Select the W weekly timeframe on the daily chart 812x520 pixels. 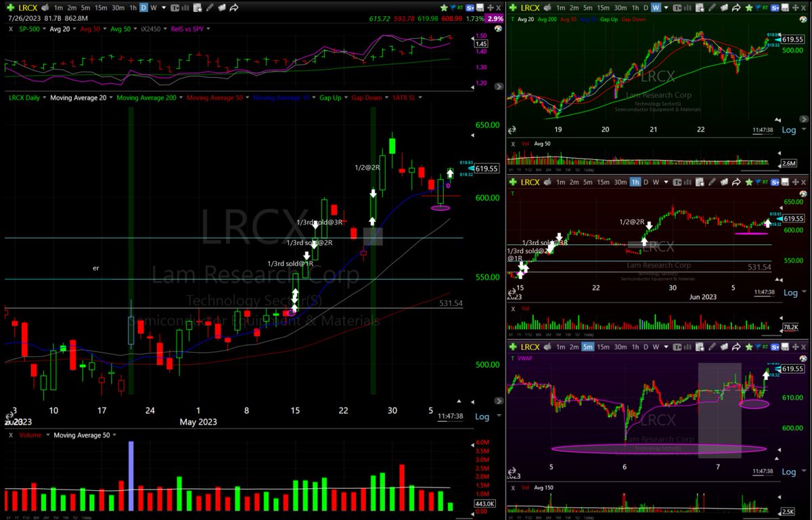[x=154, y=8]
